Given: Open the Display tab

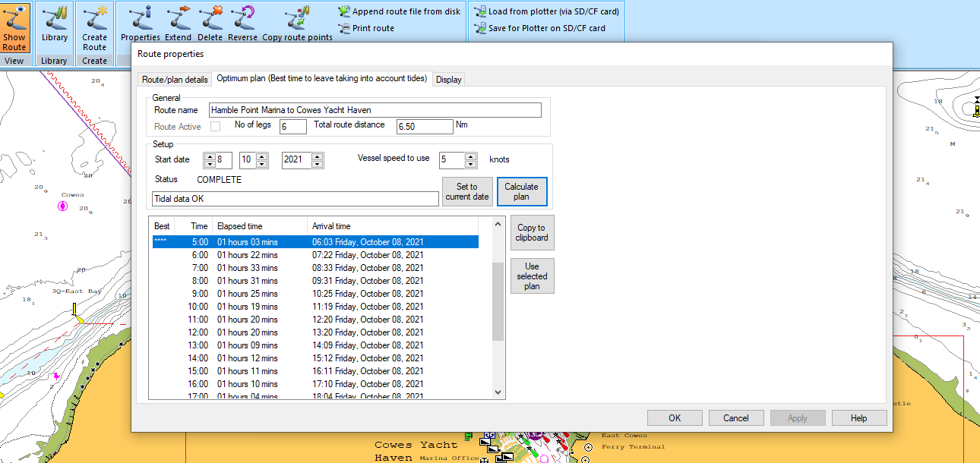Looking at the screenshot, I should [x=448, y=80].
